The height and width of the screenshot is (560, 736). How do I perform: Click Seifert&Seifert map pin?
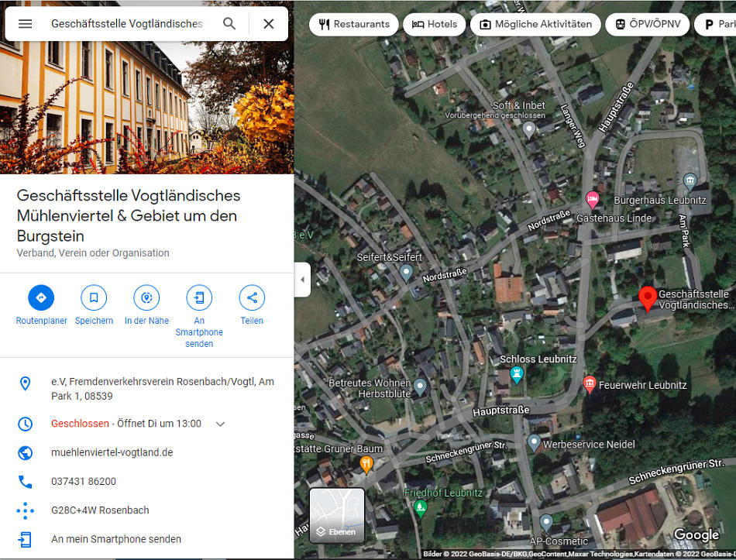click(406, 273)
